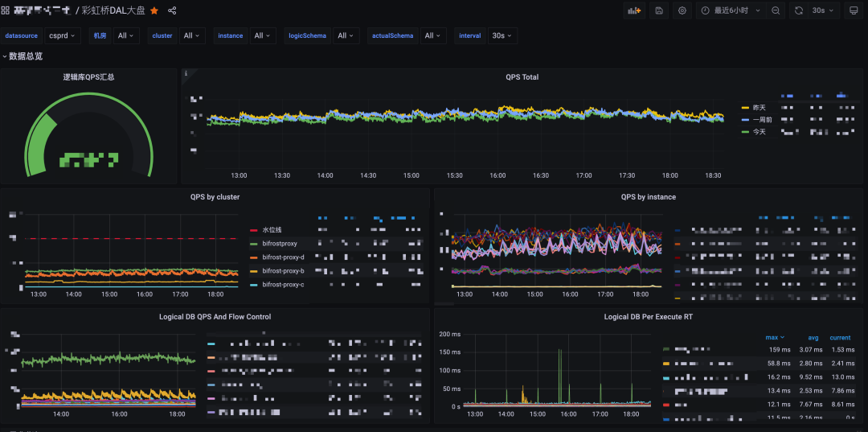
Task: Open the 30s refresh interval dropdown
Action: click(x=823, y=10)
